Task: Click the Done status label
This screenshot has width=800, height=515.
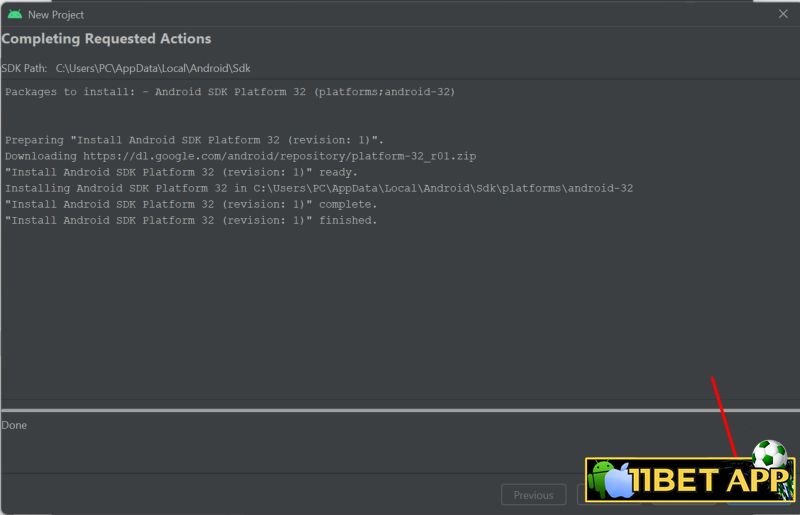Action: coord(14,425)
